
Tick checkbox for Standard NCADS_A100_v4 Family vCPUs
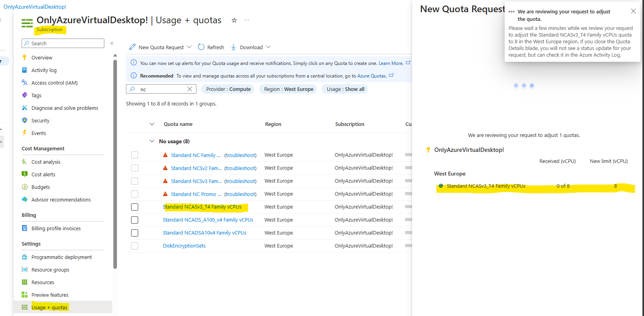coord(135,220)
